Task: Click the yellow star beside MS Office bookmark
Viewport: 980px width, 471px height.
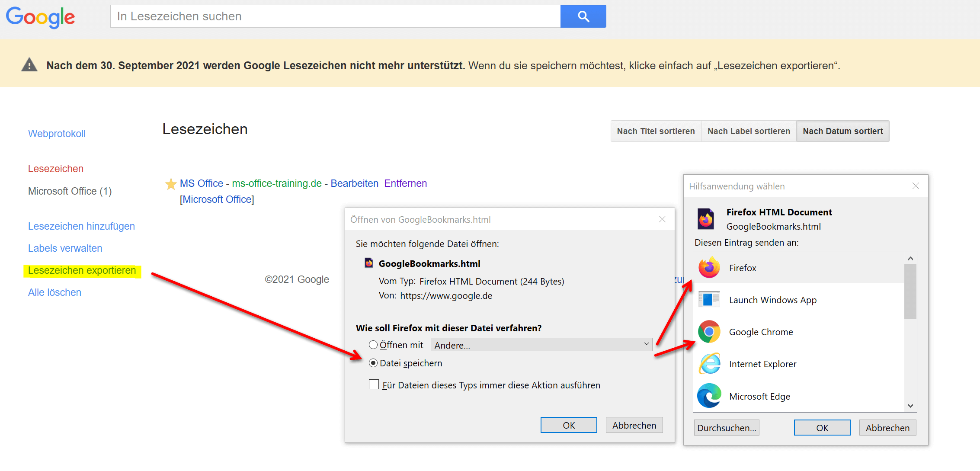Action: point(171,184)
